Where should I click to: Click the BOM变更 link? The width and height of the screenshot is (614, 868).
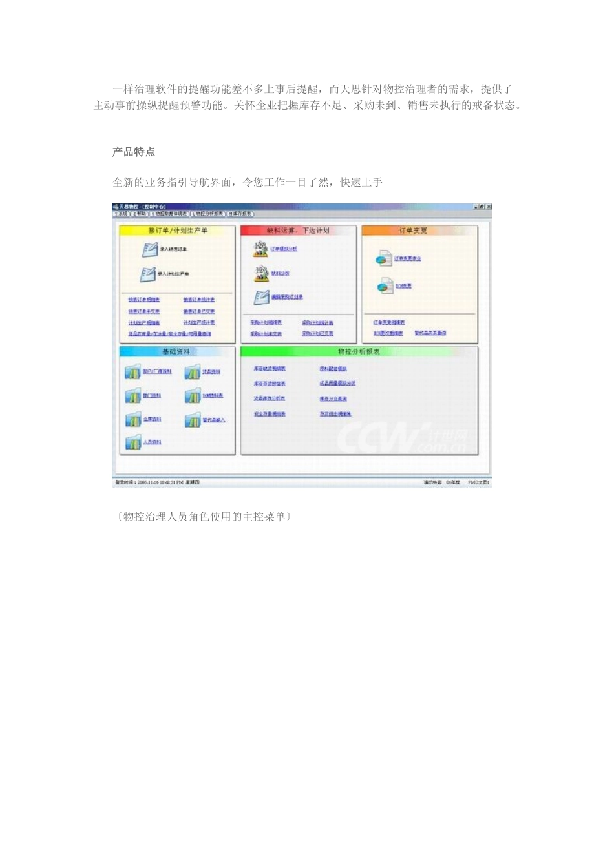(403, 285)
